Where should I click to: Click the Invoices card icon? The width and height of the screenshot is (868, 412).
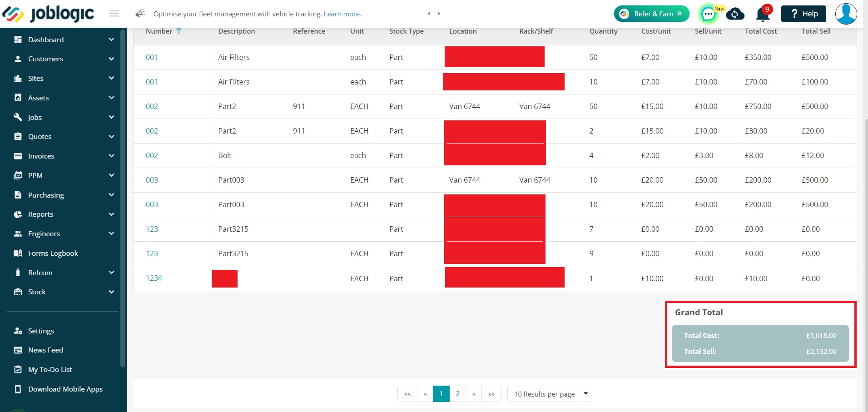[18, 156]
